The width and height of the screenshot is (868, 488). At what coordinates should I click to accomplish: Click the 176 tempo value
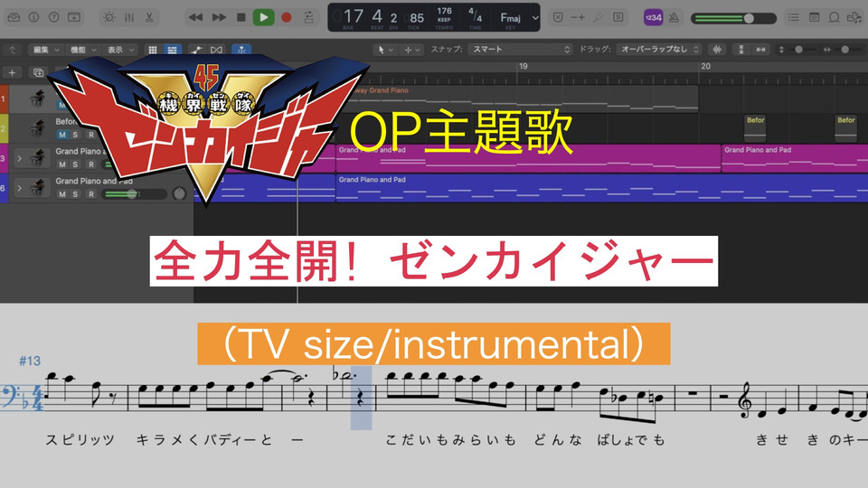(444, 11)
